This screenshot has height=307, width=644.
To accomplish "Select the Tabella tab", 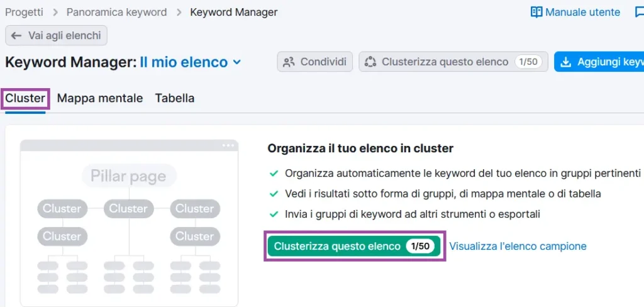I will click(174, 98).
